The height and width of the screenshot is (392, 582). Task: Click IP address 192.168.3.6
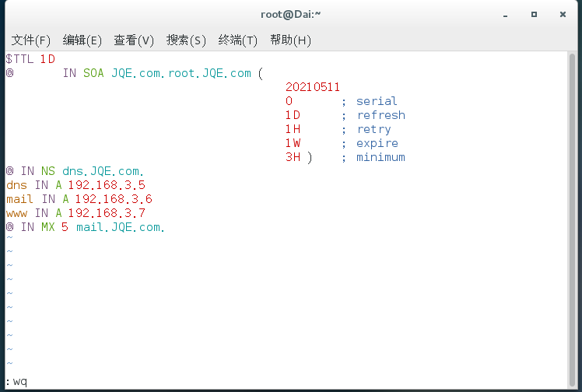113,199
